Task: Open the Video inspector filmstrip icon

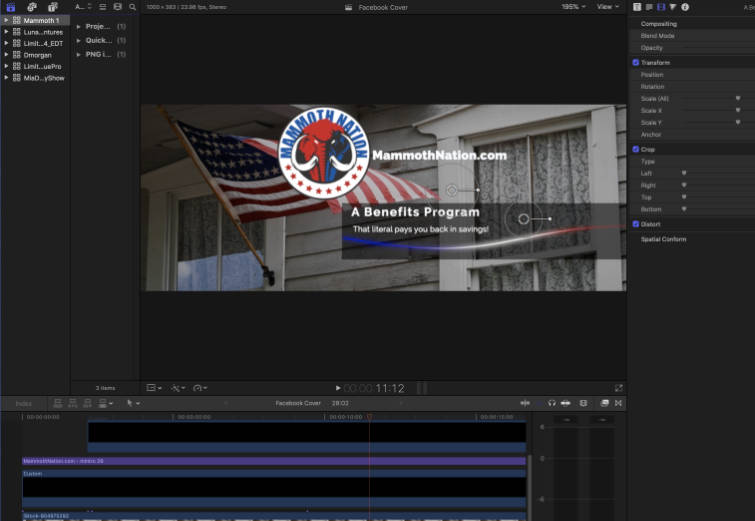Action: click(x=661, y=7)
